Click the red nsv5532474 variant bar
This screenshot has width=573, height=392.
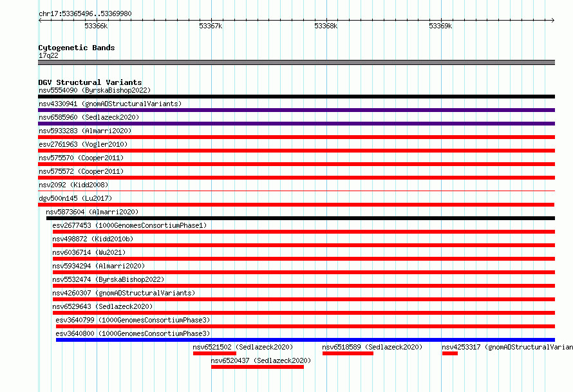click(304, 286)
